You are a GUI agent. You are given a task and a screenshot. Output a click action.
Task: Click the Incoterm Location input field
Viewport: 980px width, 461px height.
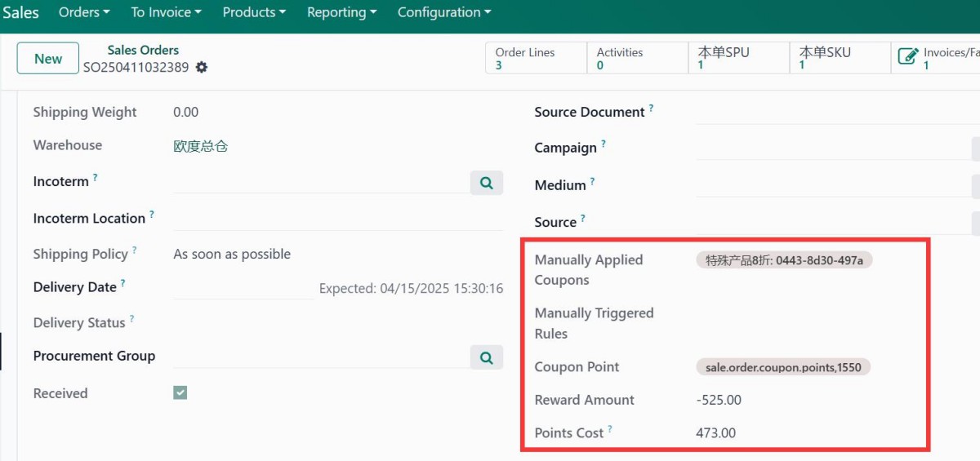[337, 219]
